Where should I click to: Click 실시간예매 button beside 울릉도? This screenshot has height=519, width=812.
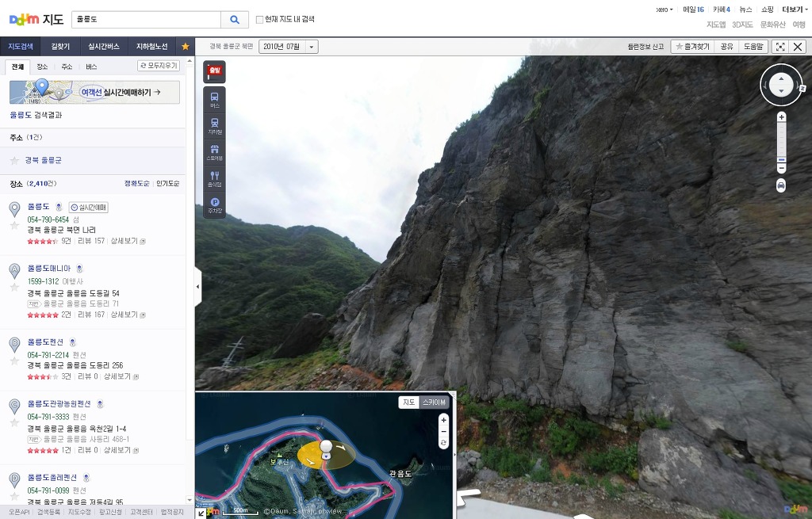(89, 208)
